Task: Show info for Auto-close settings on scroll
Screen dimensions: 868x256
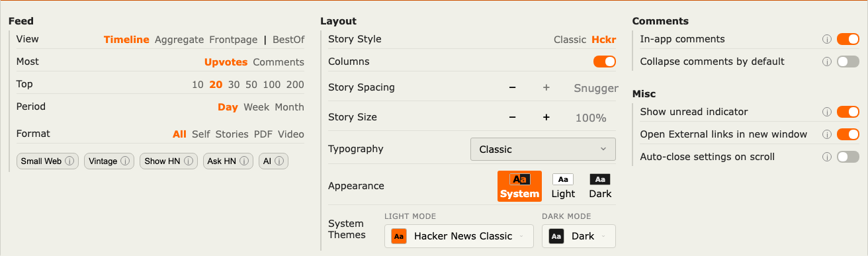Action: click(x=826, y=157)
